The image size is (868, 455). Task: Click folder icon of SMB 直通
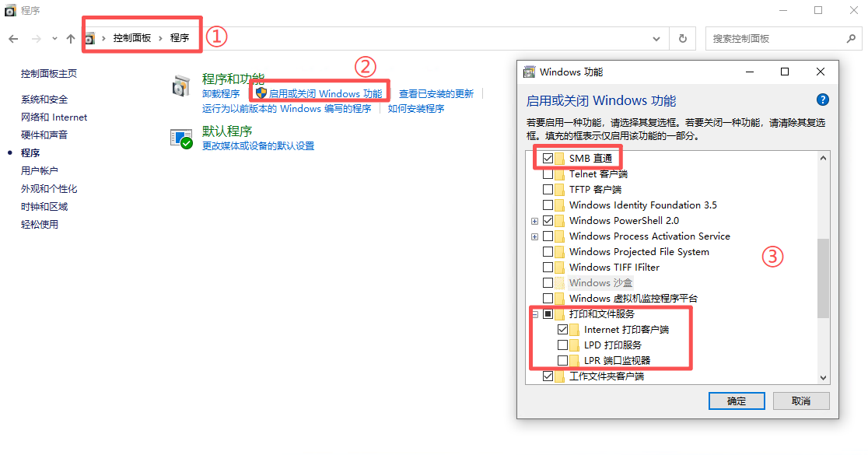pyautogui.click(x=560, y=159)
